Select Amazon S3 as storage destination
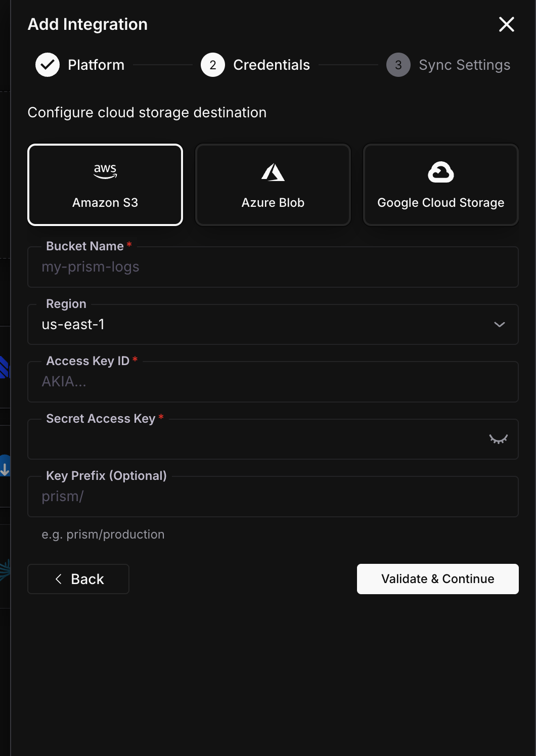The height and width of the screenshot is (756, 536). pos(105,185)
